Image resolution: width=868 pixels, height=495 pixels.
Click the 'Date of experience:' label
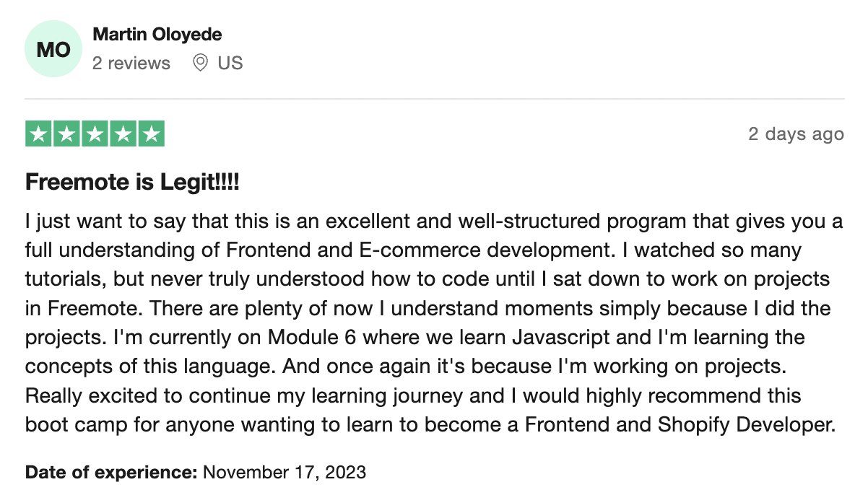(x=111, y=473)
